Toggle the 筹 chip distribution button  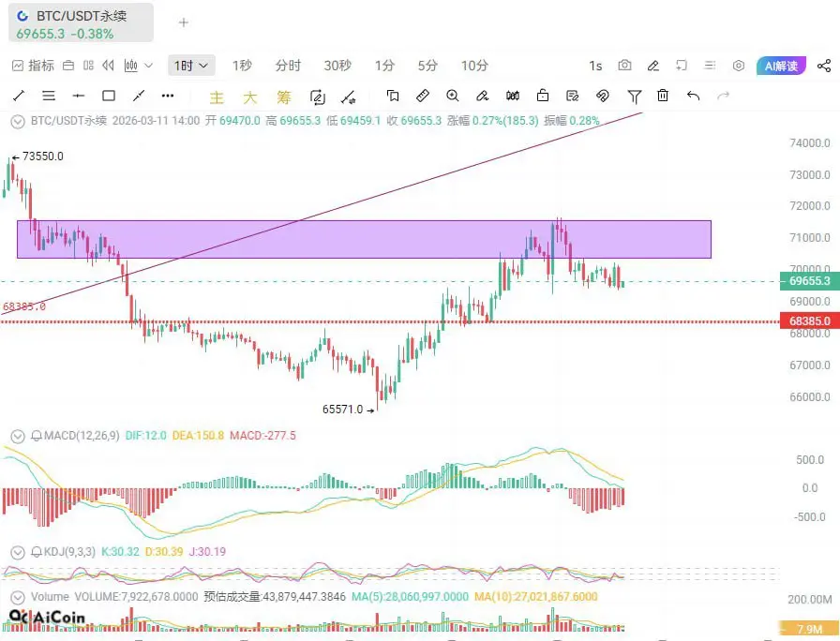pyautogui.click(x=284, y=97)
